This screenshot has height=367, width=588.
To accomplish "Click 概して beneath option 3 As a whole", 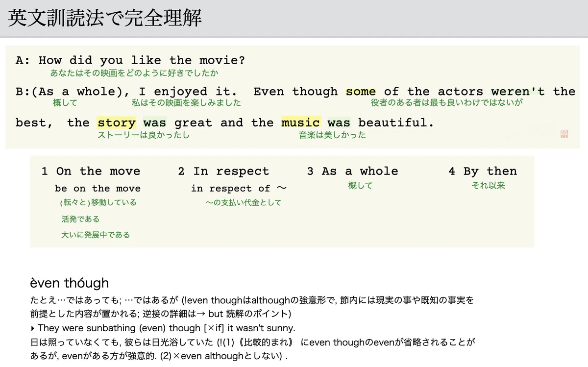I will point(360,186).
